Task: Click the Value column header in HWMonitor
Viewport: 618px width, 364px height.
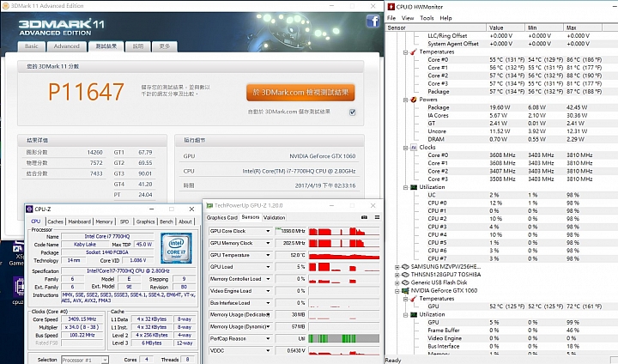Action: tap(506, 27)
